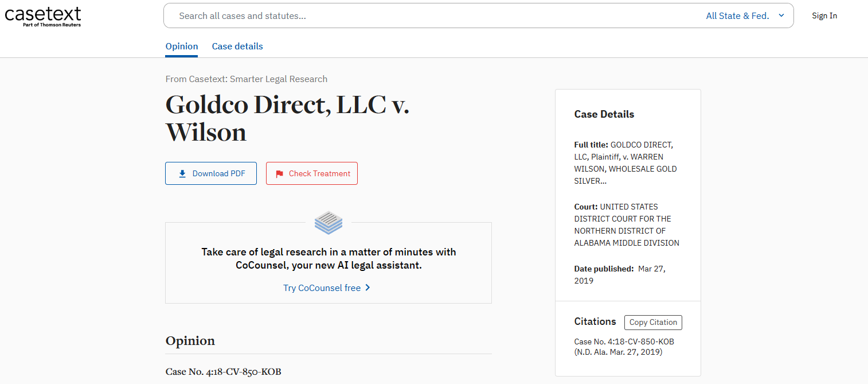Switch to the Case details tab
Image resolution: width=868 pixels, height=384 pixels.
click(237, 46)
